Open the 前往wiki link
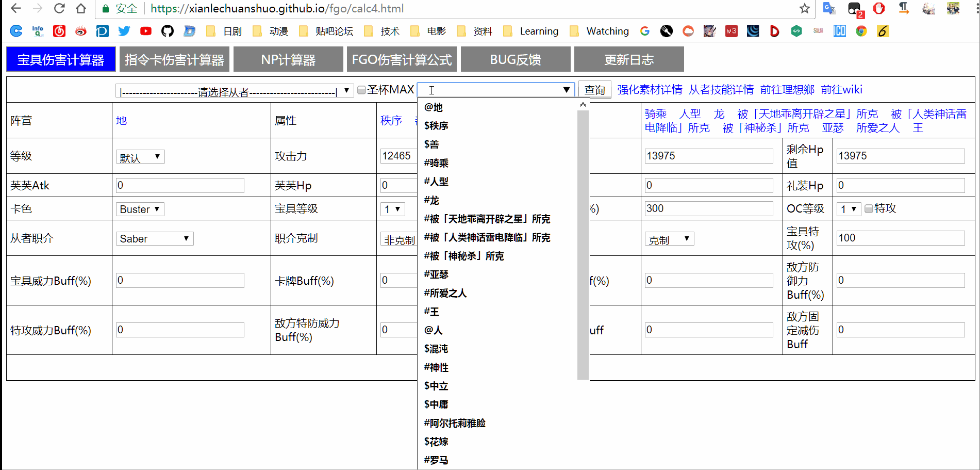Image resolution: width=980 pixels, height=470 pixels. coord(841,89)
